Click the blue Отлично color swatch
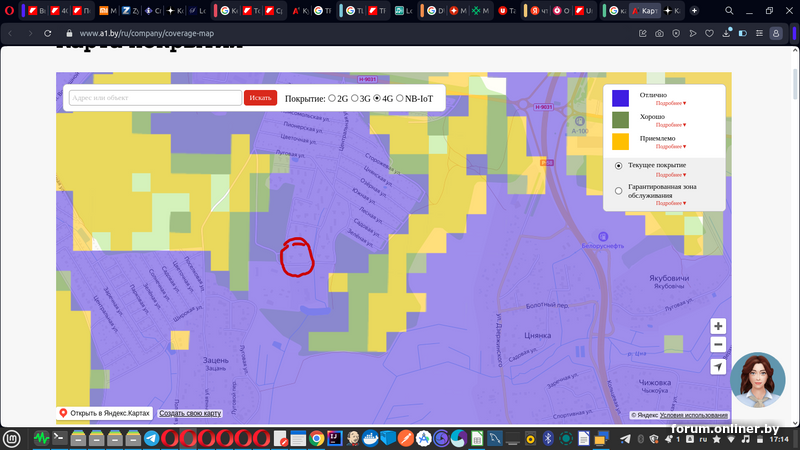800x450 pixels. point(620,98)
